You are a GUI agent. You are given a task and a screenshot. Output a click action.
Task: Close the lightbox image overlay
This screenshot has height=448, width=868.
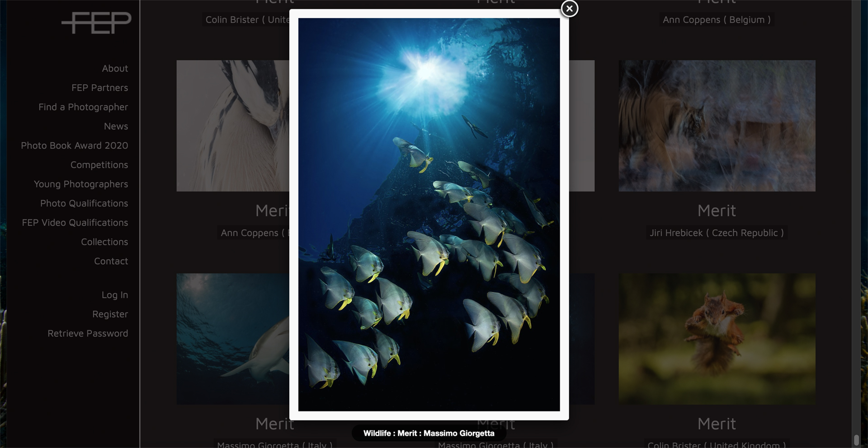[x=569, y=9]
